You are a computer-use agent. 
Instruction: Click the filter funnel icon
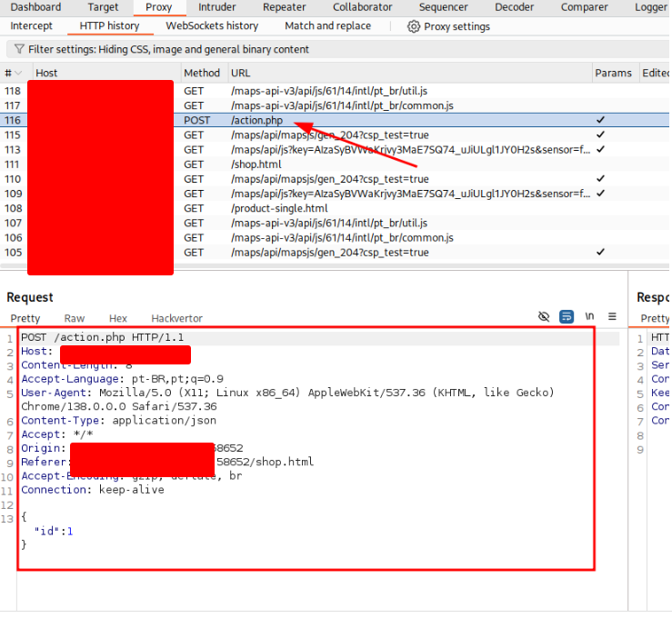(x=18, y=49)
